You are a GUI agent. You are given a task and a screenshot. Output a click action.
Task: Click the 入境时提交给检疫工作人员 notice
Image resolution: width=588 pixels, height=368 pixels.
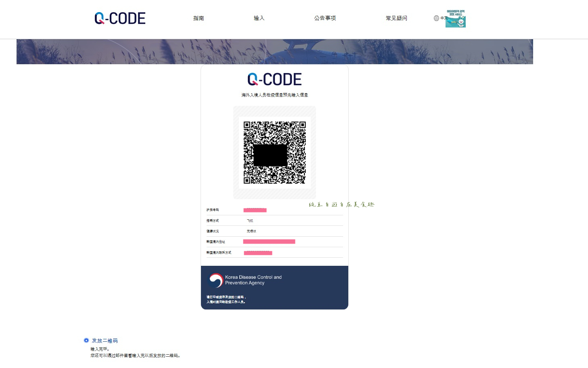[x=226, y=302]
